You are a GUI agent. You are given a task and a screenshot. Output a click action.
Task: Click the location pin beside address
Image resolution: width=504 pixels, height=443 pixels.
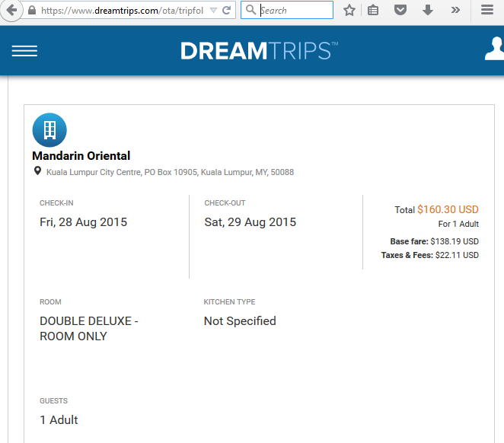(x=37, y=172)
